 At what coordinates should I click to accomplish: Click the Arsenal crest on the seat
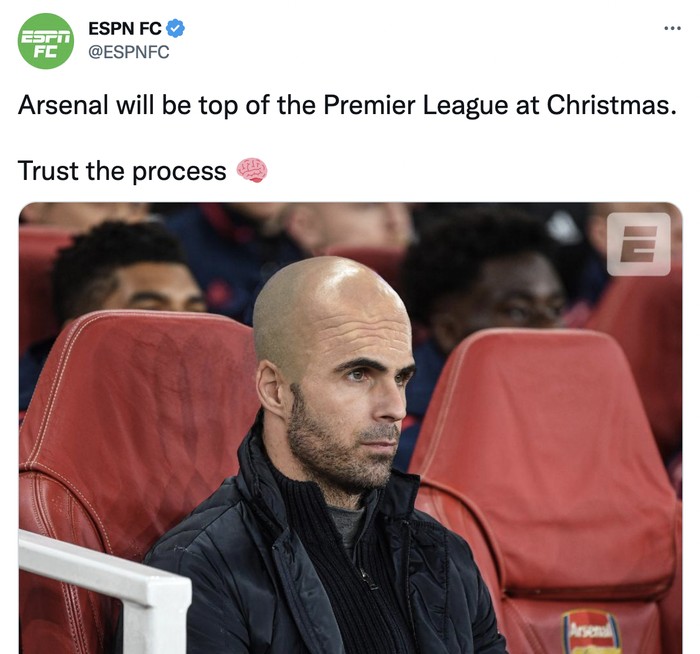(591, 631)
